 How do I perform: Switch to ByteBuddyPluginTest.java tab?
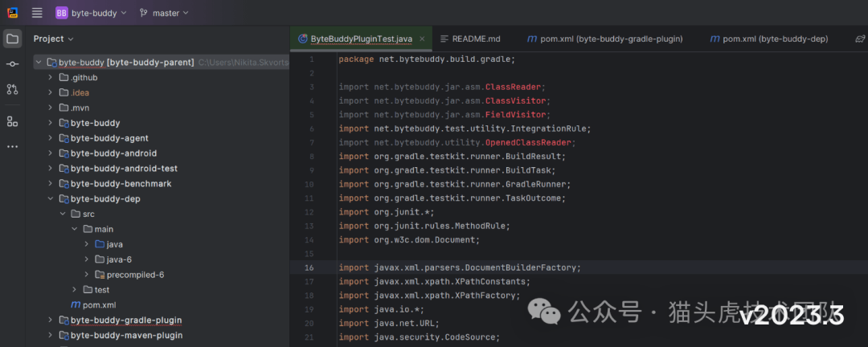tap(362, 39)
